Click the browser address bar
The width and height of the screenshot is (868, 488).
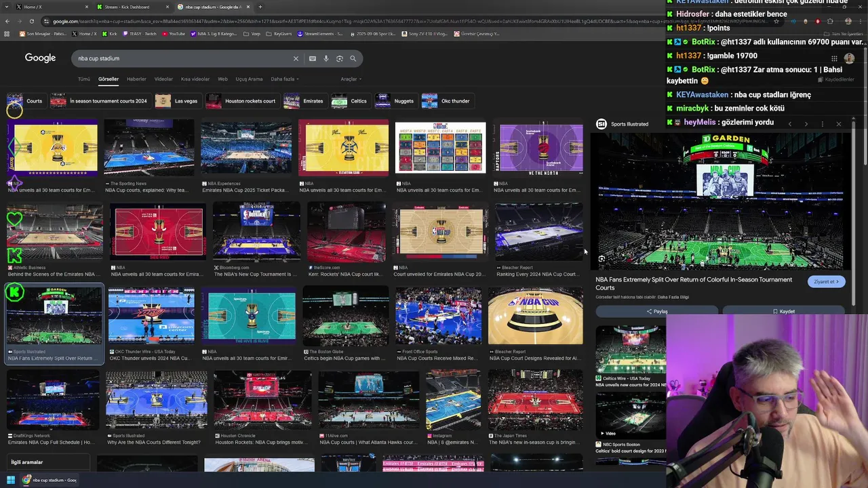tap(407, 21)
